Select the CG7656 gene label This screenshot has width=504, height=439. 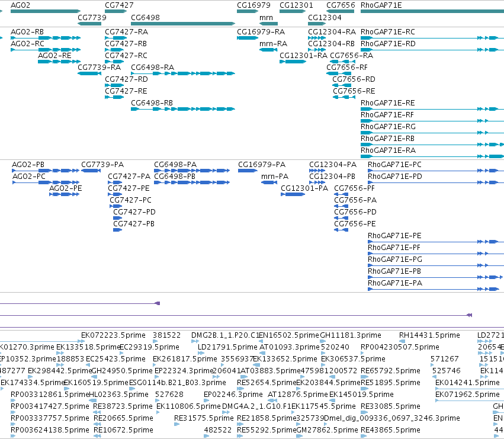click(x=341, y=5)
